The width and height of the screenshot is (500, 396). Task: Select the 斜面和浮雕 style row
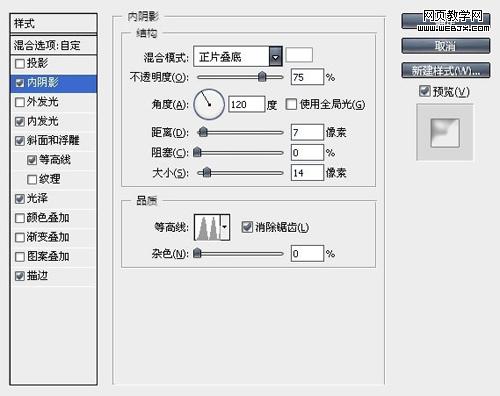[54, 141]
